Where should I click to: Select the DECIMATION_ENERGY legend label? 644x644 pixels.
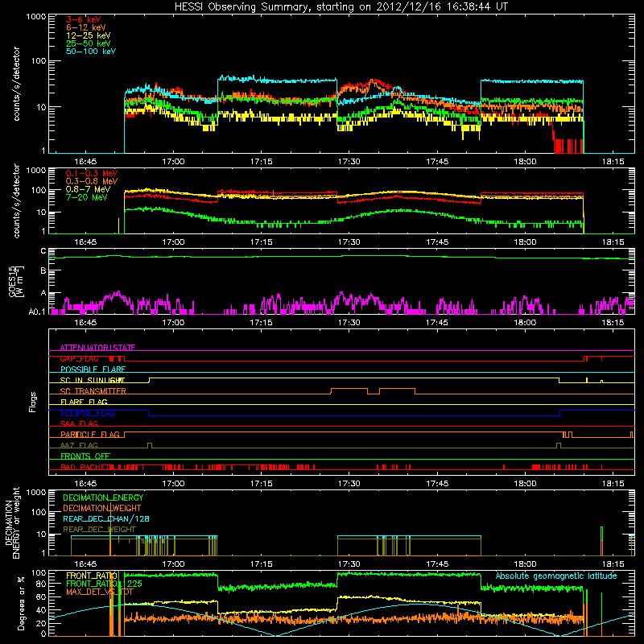click(103, 497)
